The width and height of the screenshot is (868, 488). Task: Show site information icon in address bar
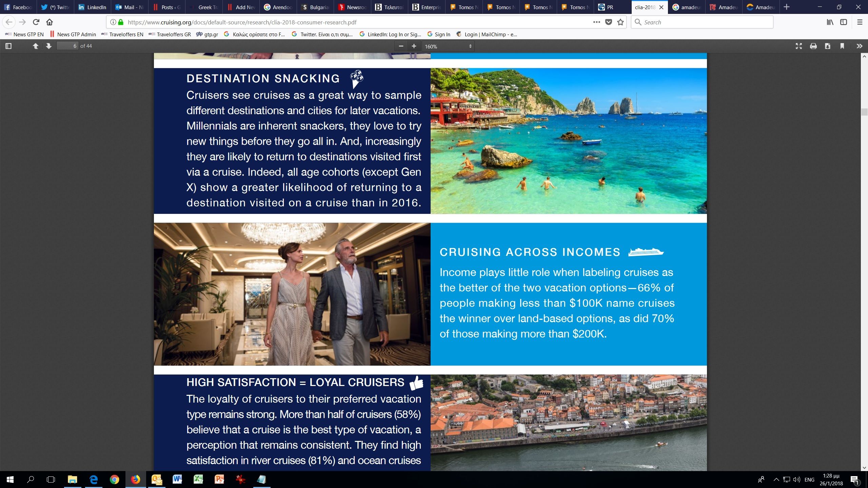click(113, 22)
